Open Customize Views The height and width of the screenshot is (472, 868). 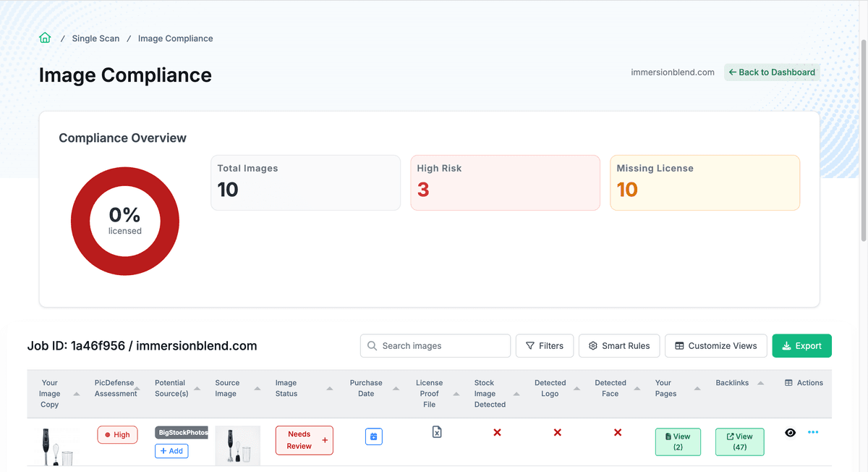716,346
